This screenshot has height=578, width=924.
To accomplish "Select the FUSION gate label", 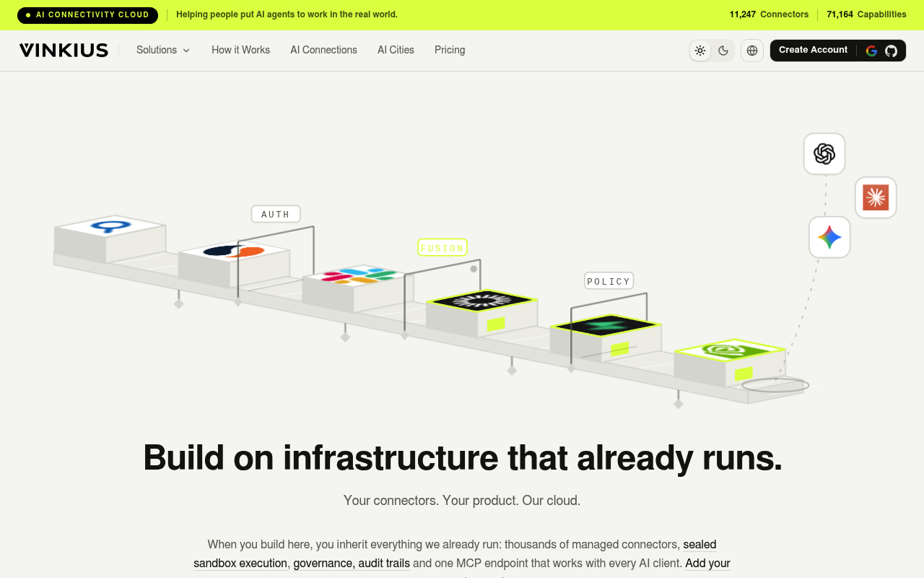I will click(443, 247).
